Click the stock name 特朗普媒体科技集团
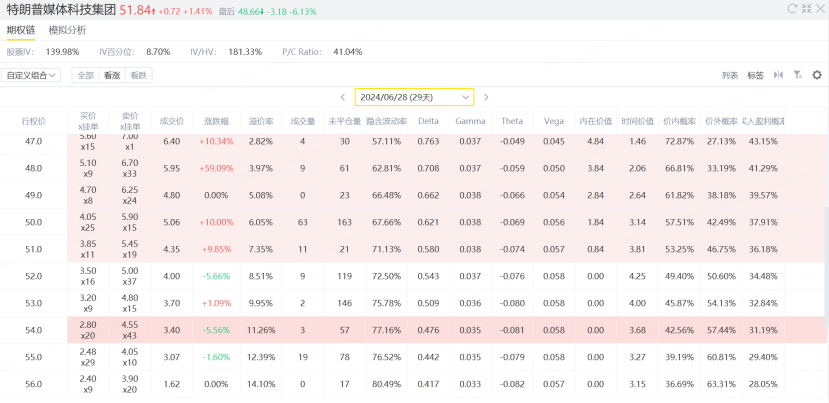This screenshot has height=403, width=829. [61, 10]
